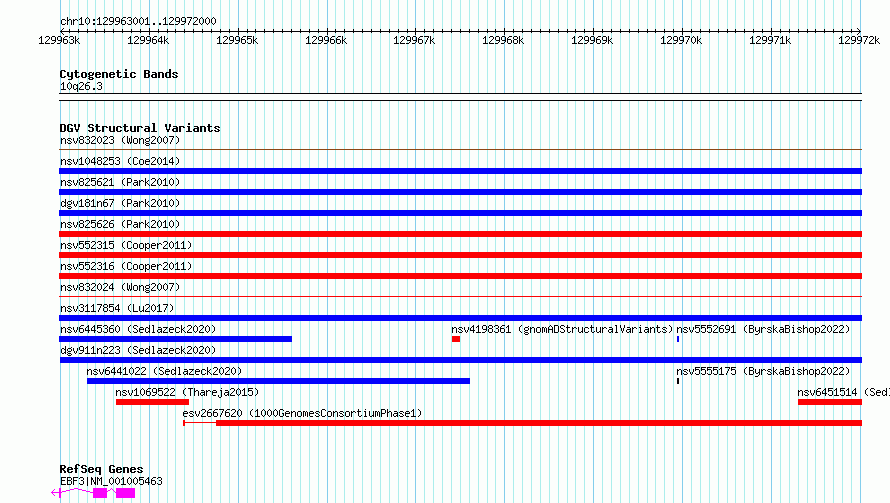
Task: Click the 129963k ruler tick label
Action: pos(59,40)
